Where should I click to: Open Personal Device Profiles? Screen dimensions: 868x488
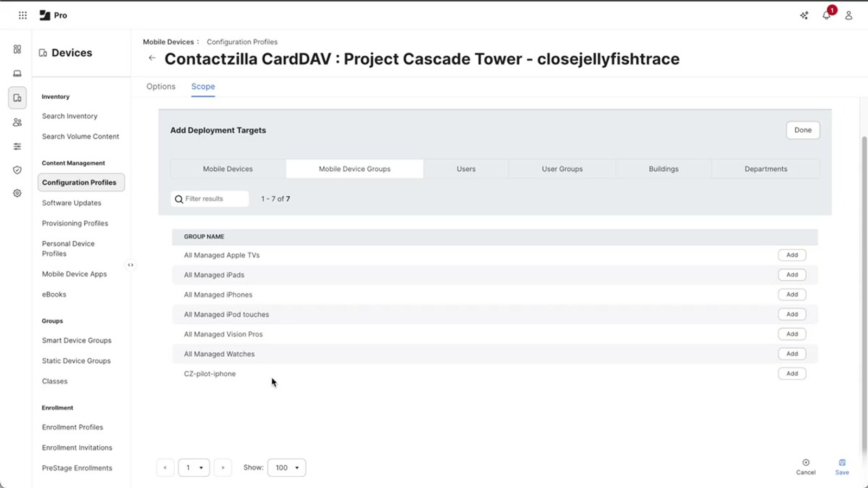point(68,248)
